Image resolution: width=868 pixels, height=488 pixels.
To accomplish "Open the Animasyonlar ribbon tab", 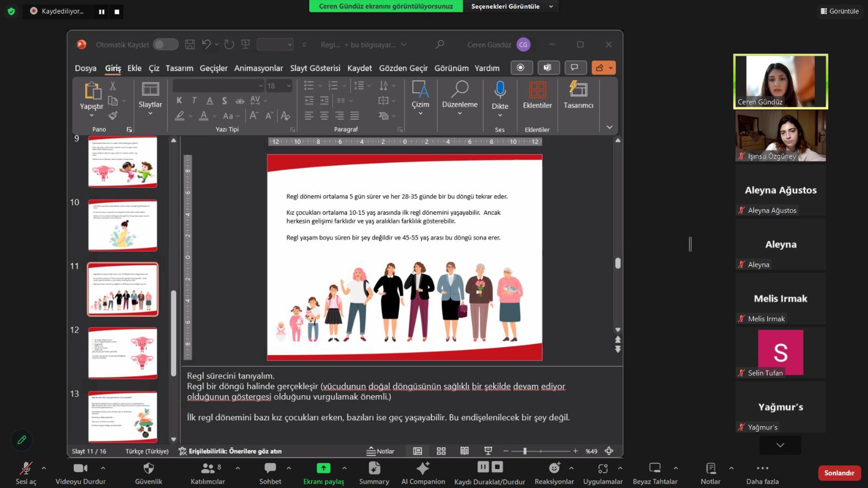I will pyautogui.click(x=258, y=68).
